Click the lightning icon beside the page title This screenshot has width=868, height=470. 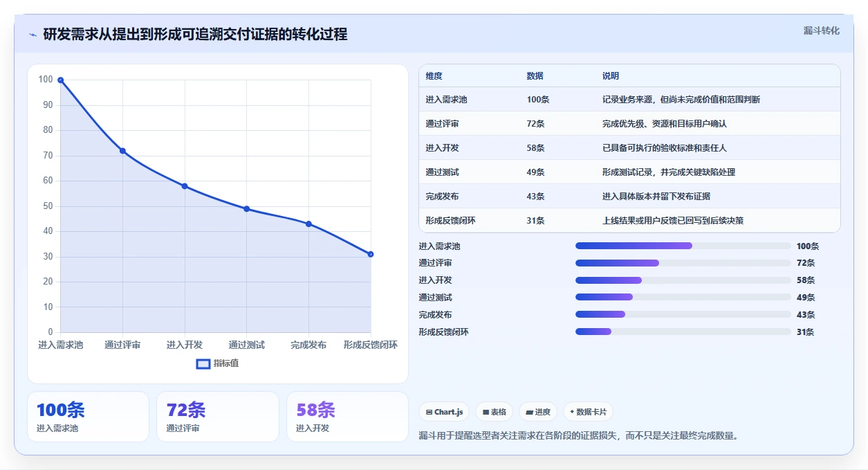[33, 35]
